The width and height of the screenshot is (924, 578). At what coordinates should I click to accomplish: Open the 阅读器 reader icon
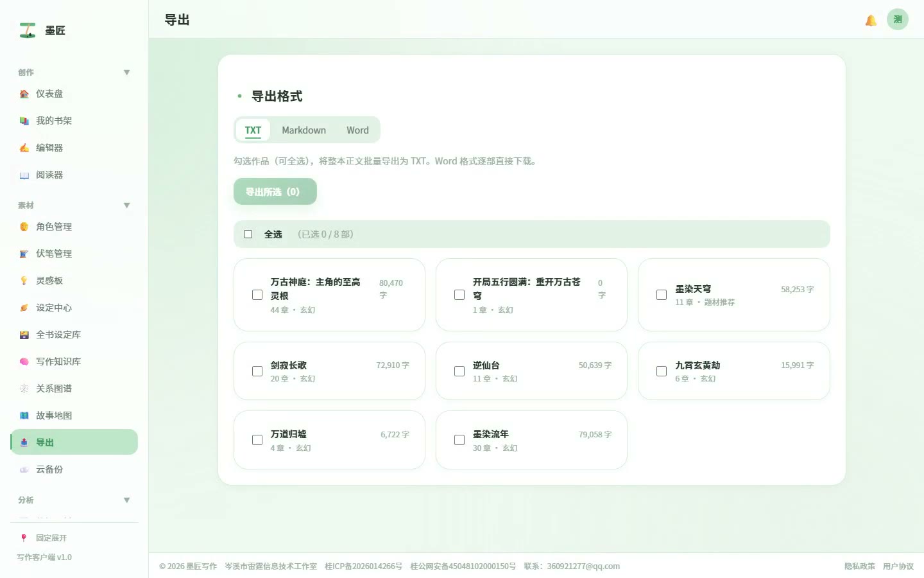click(x=24, y=175)
